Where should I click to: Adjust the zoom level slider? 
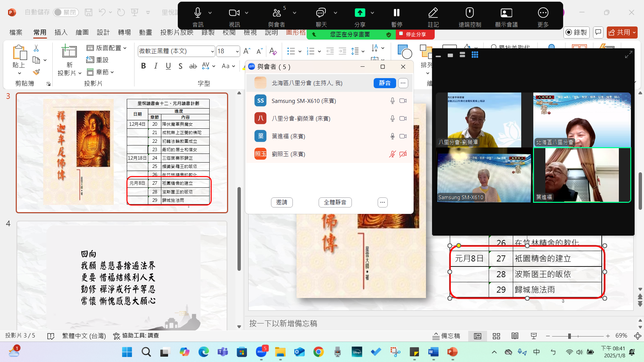(569, 336)
